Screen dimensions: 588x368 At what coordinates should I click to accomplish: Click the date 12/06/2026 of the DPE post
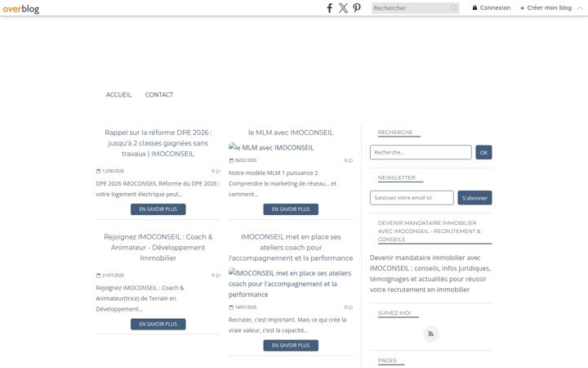click(x=113, y=171)
